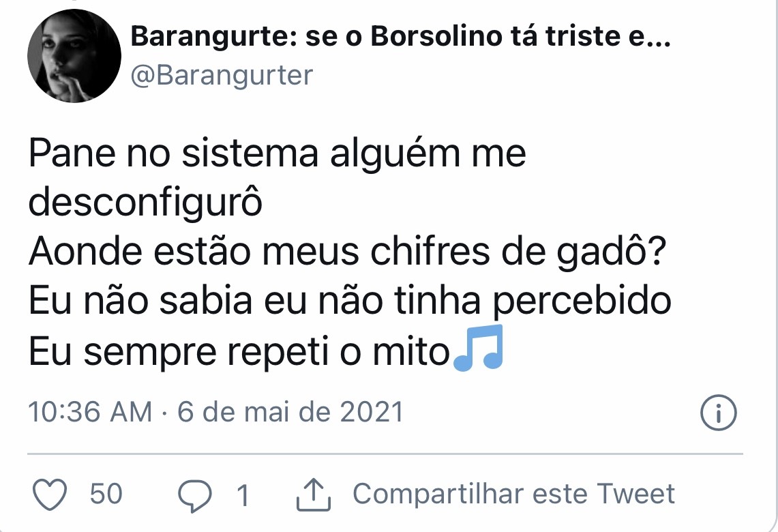
Task: Click the like count 50
Action: point(106,494)
